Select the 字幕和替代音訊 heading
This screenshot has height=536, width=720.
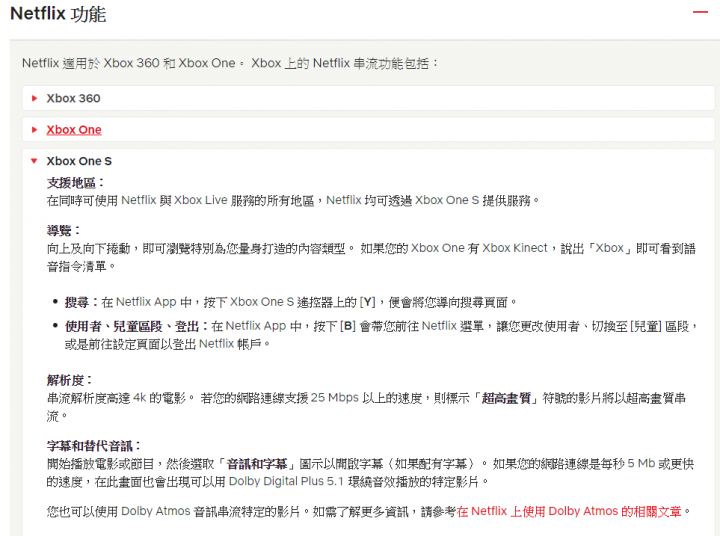tap(93, 446)
